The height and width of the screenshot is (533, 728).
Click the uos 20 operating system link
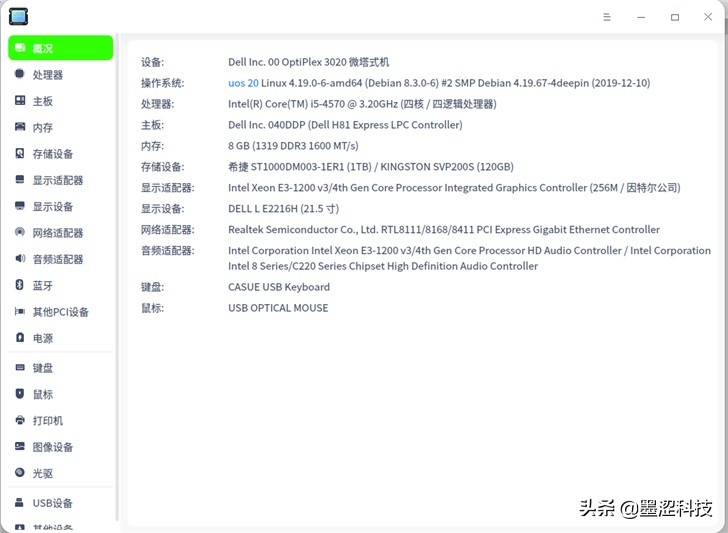point(243,83)
